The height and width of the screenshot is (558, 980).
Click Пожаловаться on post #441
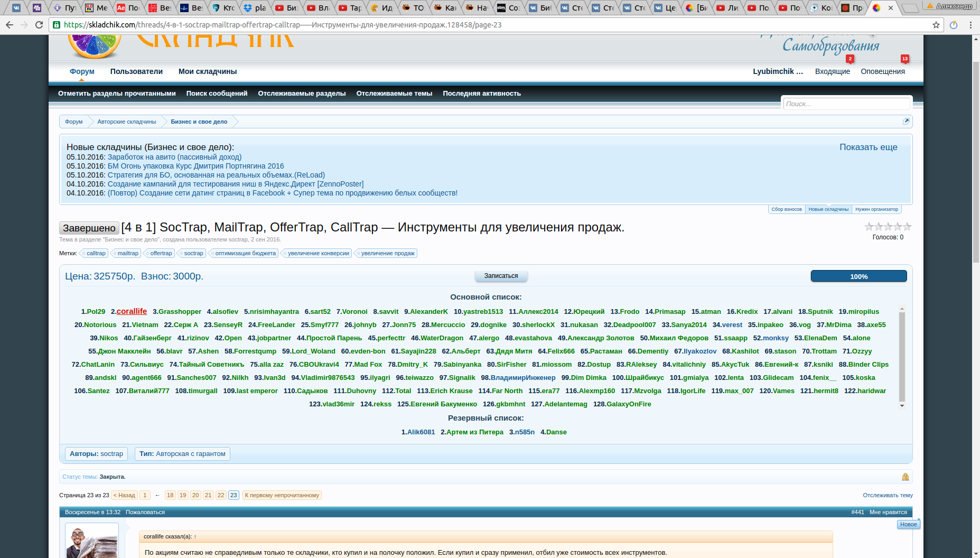[145, 512]
